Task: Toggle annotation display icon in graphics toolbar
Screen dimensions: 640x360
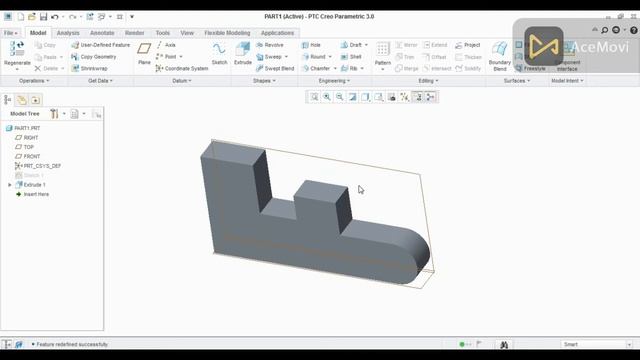Action: tap(417, 97)
